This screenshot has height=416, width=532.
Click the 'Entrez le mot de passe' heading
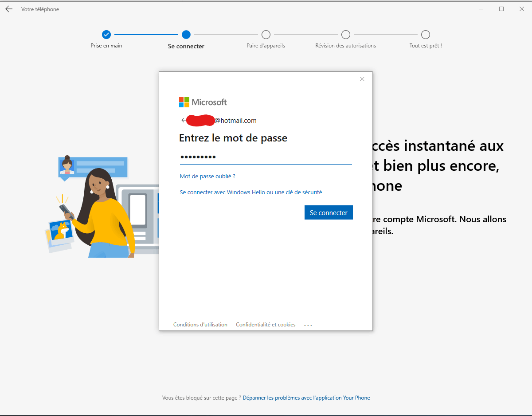click(233, 138)
